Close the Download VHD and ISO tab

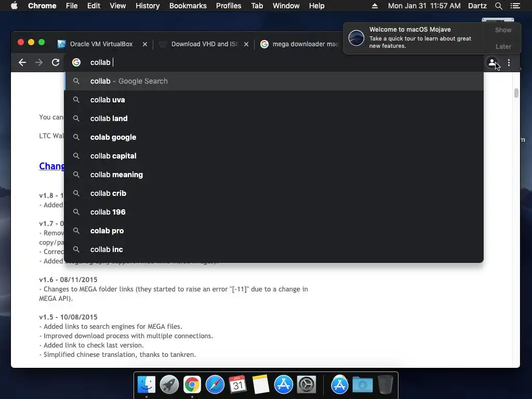point(246,44)
